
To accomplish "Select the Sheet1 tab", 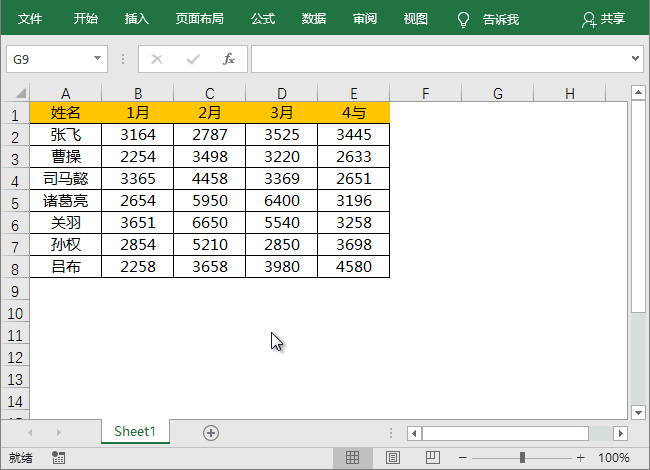I will pyautogui.click(x=135, y=431).
